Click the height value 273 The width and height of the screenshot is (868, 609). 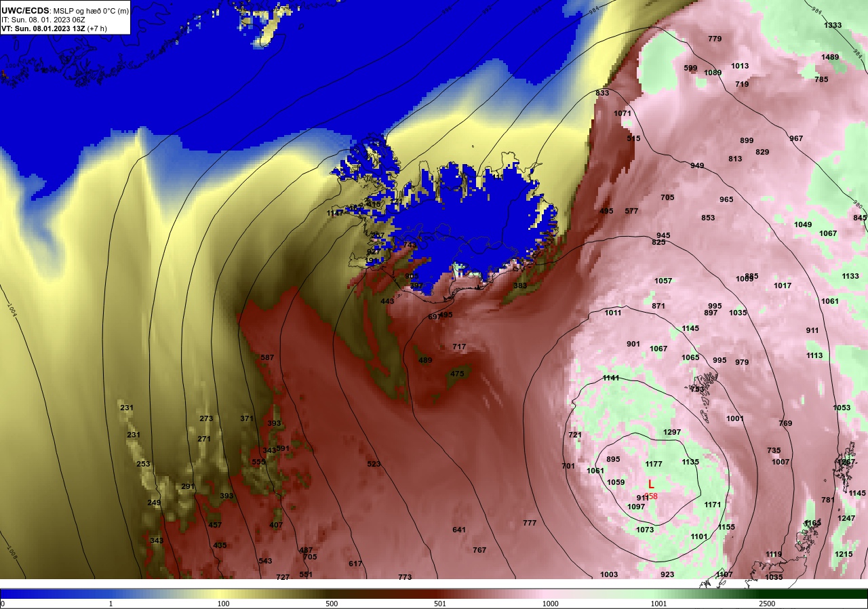pos(206,418)
